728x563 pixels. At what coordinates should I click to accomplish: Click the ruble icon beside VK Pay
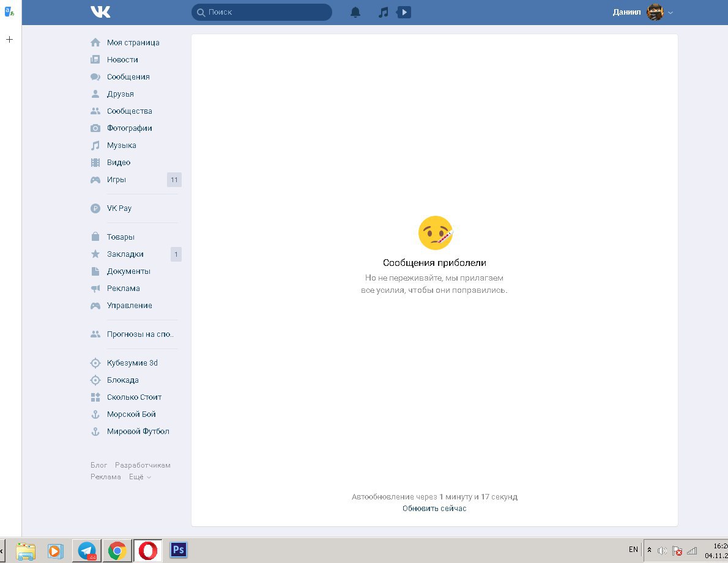[95, 208]
